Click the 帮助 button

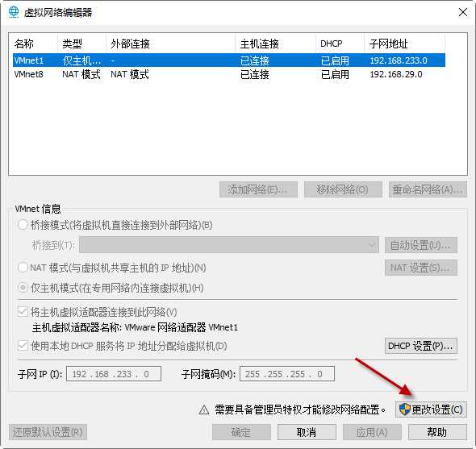click(x=437, y=432)
